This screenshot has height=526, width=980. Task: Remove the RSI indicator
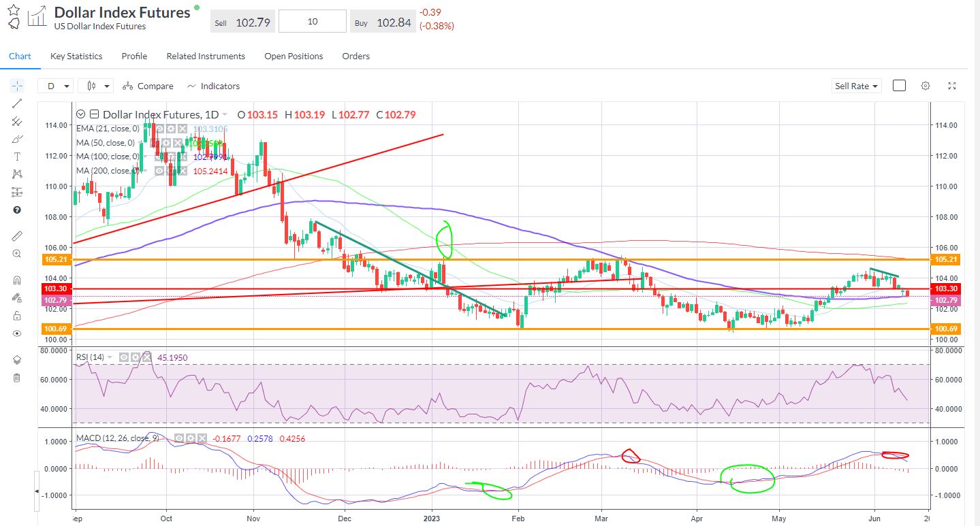click(x=146, y=357)
